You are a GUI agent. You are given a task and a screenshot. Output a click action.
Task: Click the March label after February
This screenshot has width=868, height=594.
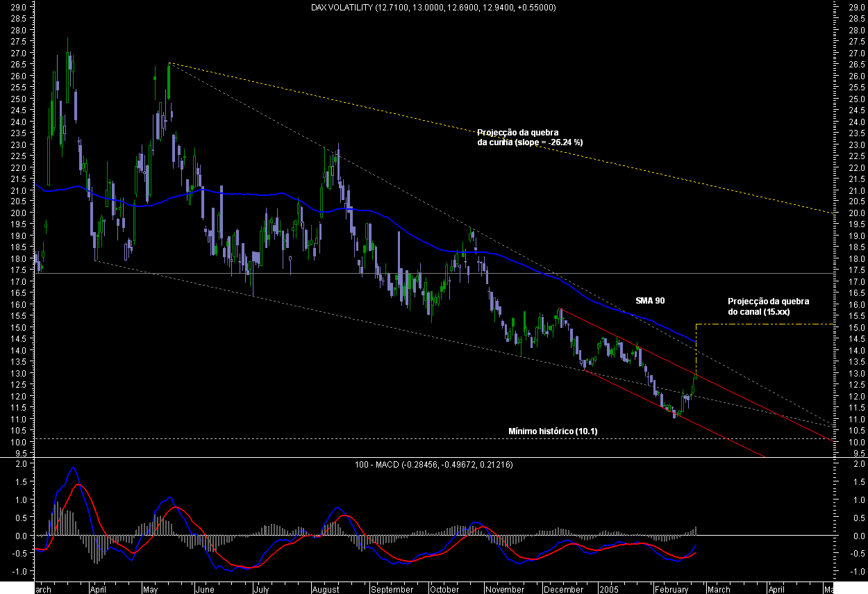(719, 589)
